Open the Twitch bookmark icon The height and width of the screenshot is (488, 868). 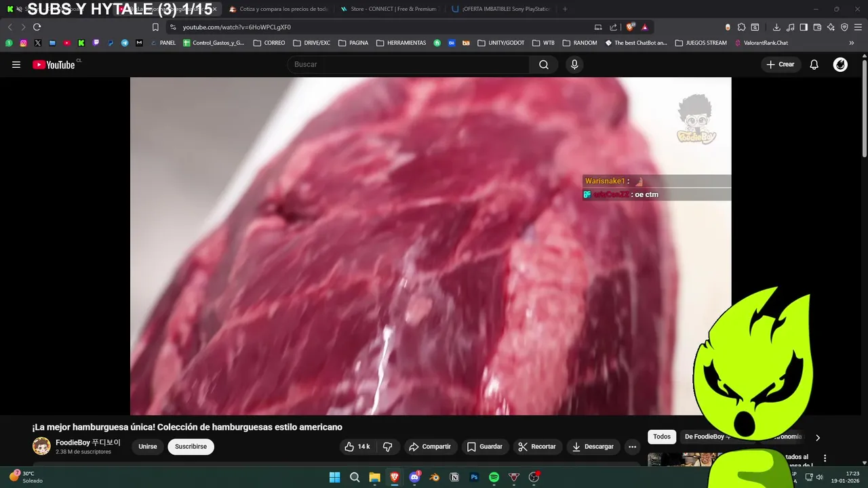[x=96, y=43]
